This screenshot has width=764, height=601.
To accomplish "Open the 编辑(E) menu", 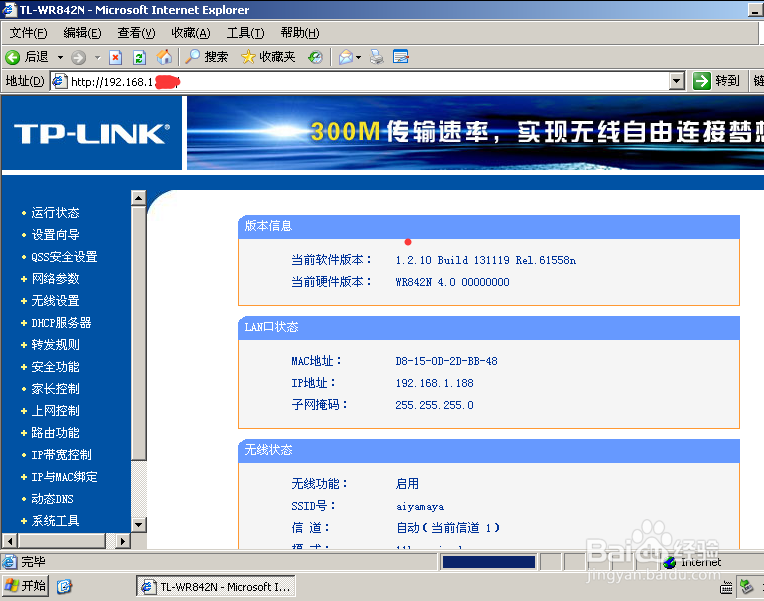I will tap(82, 33).
